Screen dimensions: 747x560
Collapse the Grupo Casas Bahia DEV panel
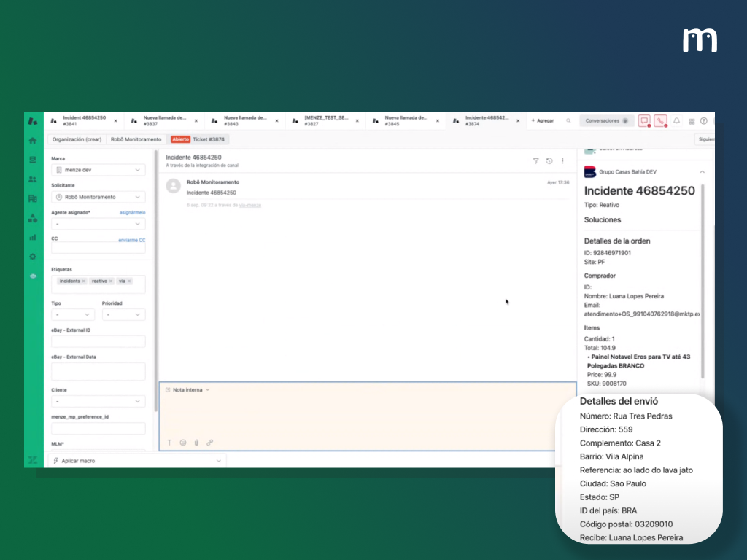(x=702, y=172)
